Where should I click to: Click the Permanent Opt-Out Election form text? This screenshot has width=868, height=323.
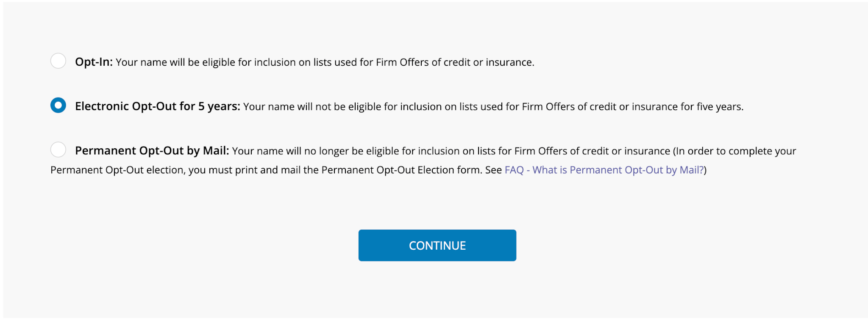tap(401, 170)
